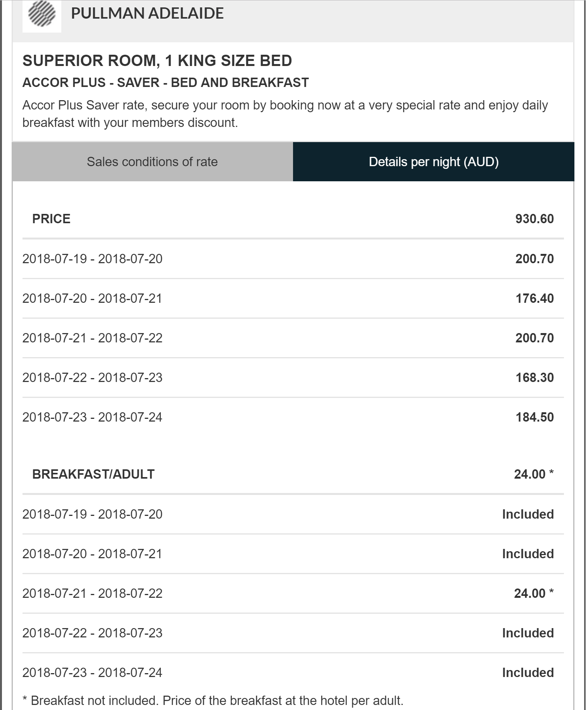Click Included for 2018-07-19 breakfast row

click(527, 514)
